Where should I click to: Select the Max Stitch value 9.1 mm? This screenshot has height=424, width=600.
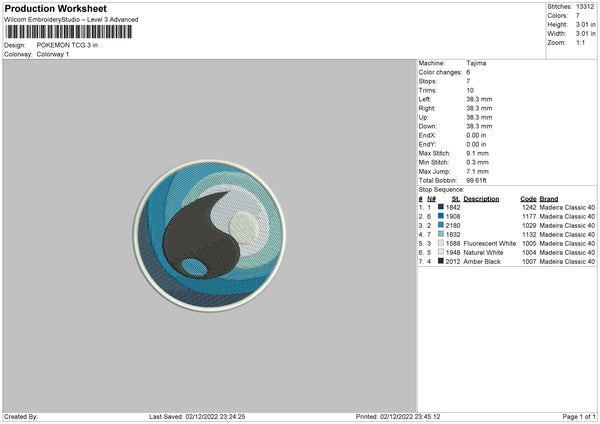[477, 153]
